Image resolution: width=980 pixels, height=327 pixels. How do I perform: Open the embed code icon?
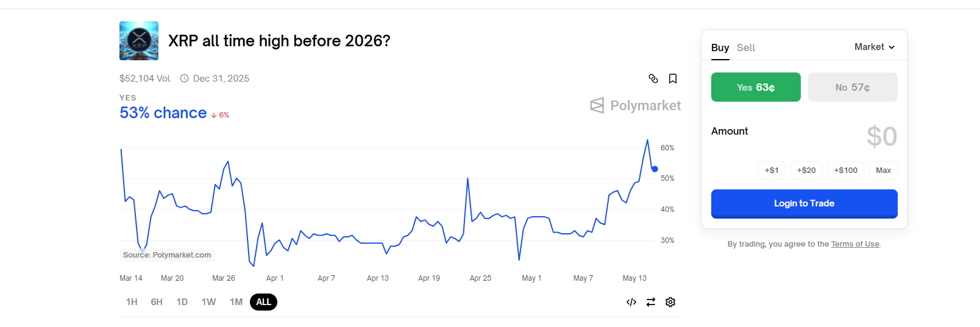(631, 302)
